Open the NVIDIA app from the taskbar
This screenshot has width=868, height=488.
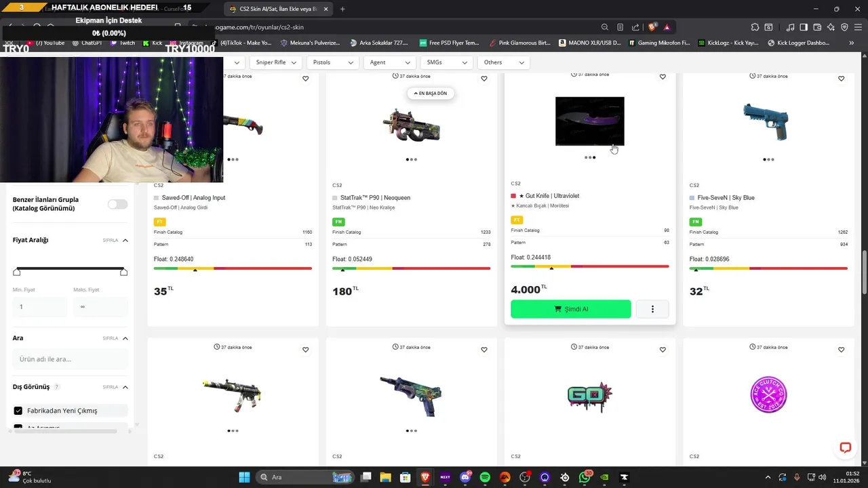[604, 477]
